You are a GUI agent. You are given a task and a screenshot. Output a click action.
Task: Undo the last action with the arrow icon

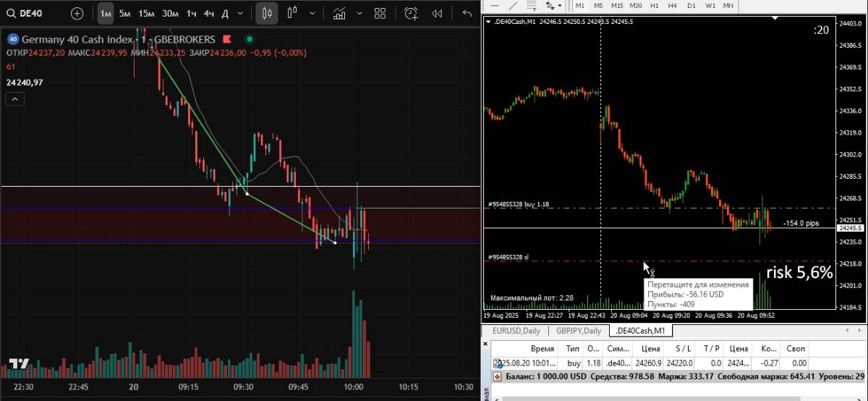pyautogui.click(x=467, y=13)
